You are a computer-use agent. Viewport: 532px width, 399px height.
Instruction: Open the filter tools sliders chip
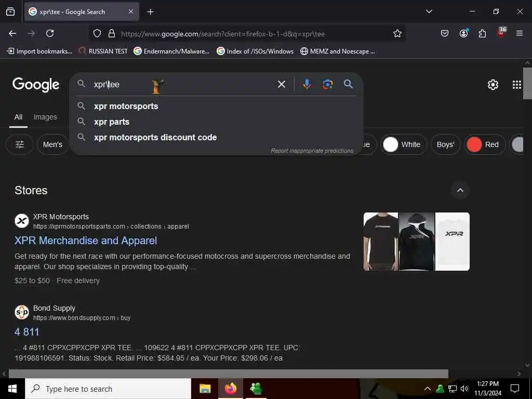pos(20,144)
